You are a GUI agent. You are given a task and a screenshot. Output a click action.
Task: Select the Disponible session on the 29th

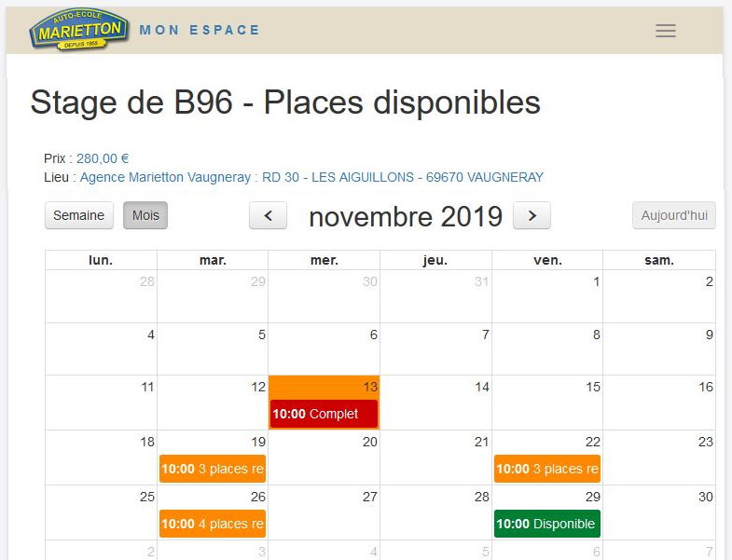[x=547, y=524]
